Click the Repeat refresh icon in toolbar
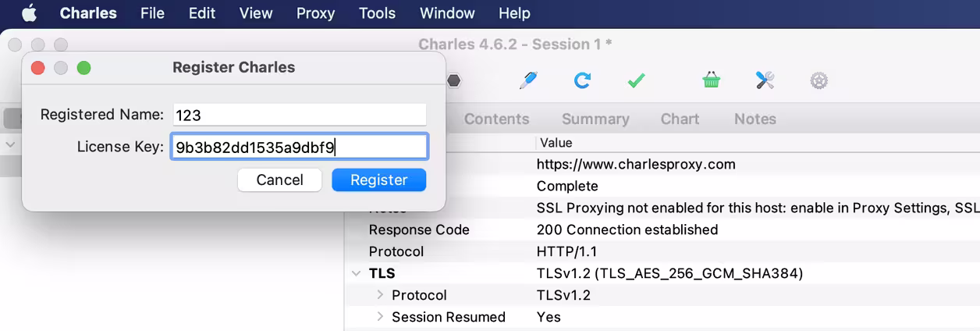Screen dimensions: 980x331 582,80
